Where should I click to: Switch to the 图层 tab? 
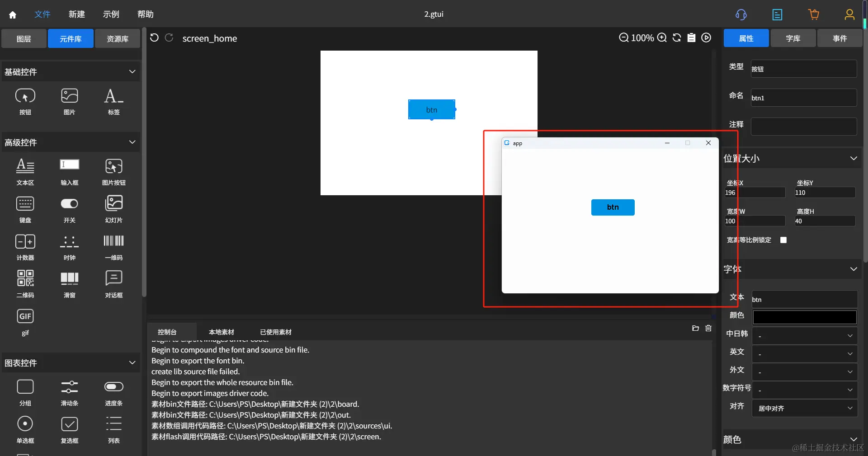tap(24, 38)
